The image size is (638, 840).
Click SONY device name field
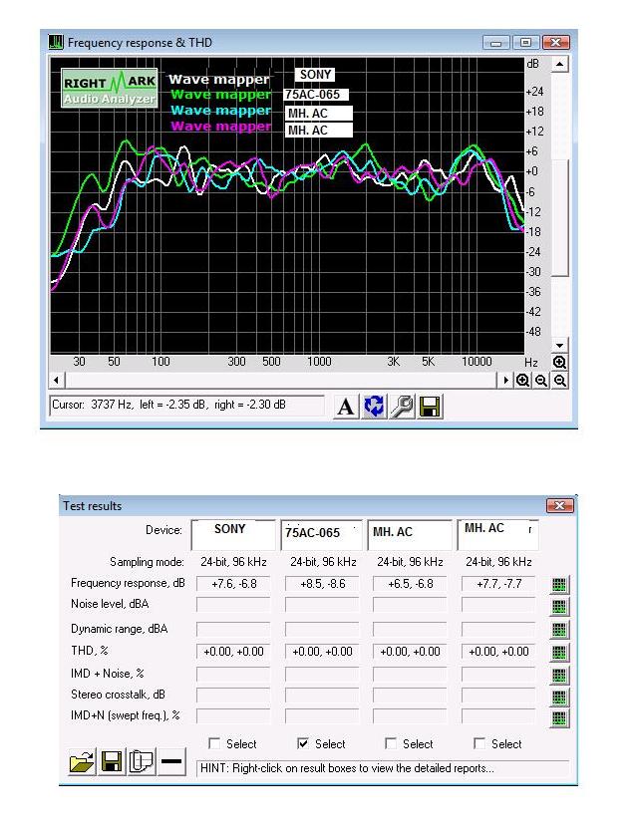coord(233,534)
